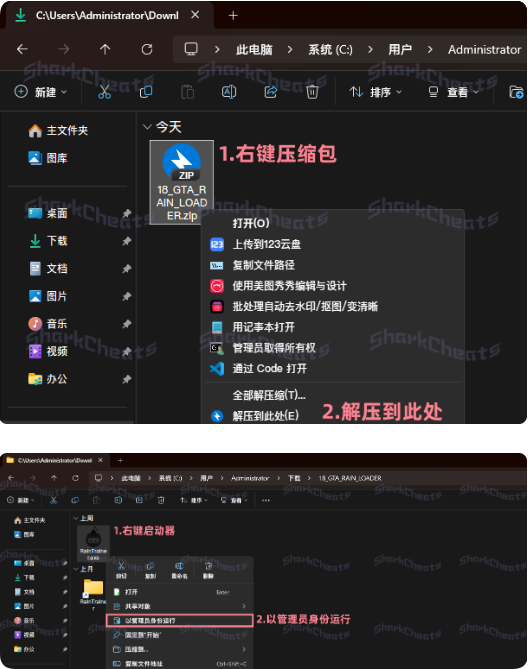Click the rename icon in top toolbar
This screenshot has height=669, width=528.
(229, 92)
